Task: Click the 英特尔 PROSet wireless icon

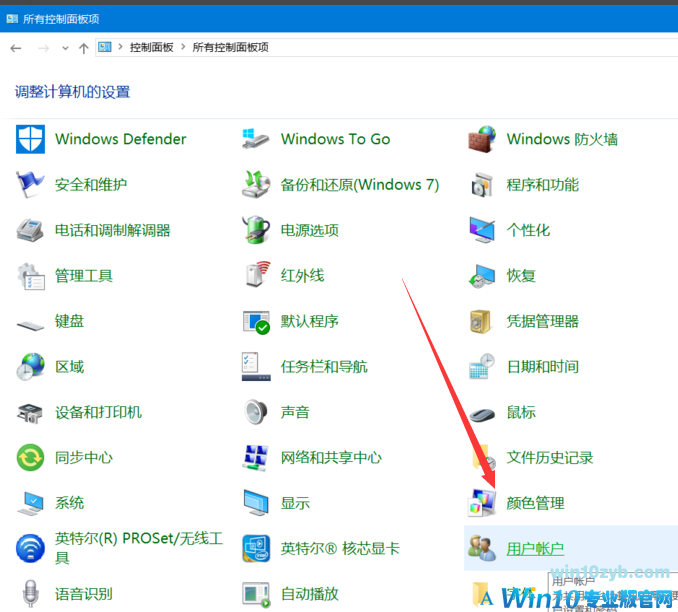Action: (30, 548)
